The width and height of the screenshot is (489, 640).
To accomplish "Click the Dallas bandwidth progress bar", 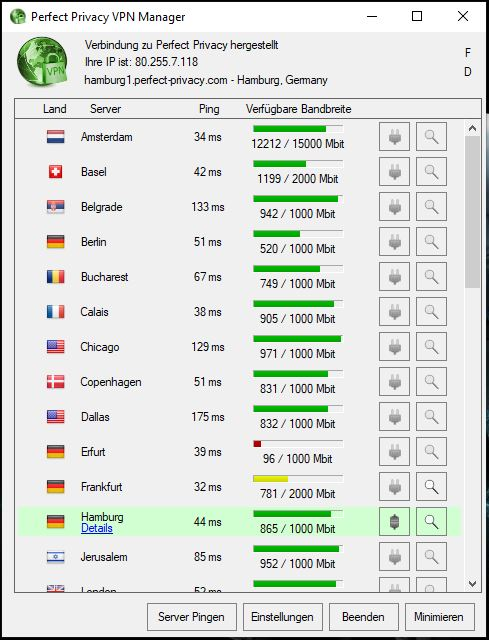I will (x=298, y=409).
